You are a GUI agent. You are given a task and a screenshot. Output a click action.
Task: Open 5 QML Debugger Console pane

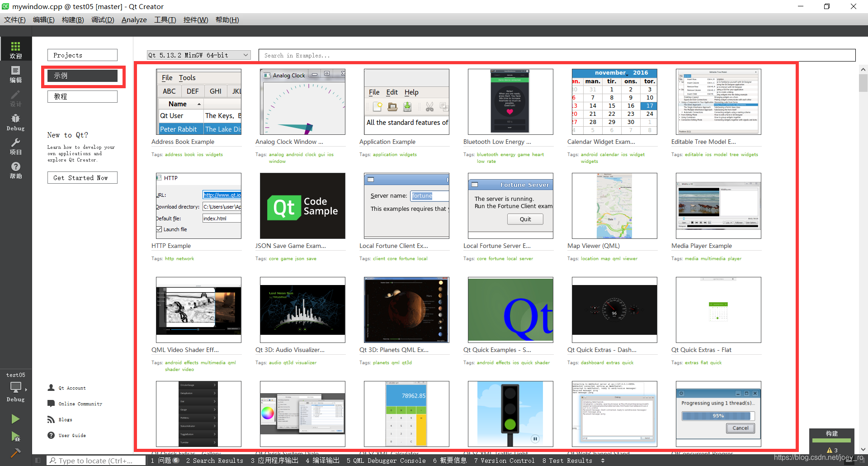pyautogui.click(x=386, y=461)
